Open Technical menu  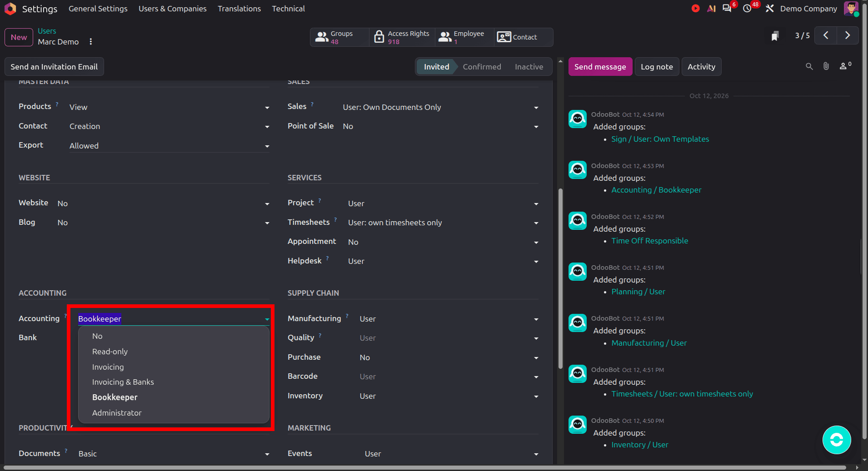pos(288,9)
